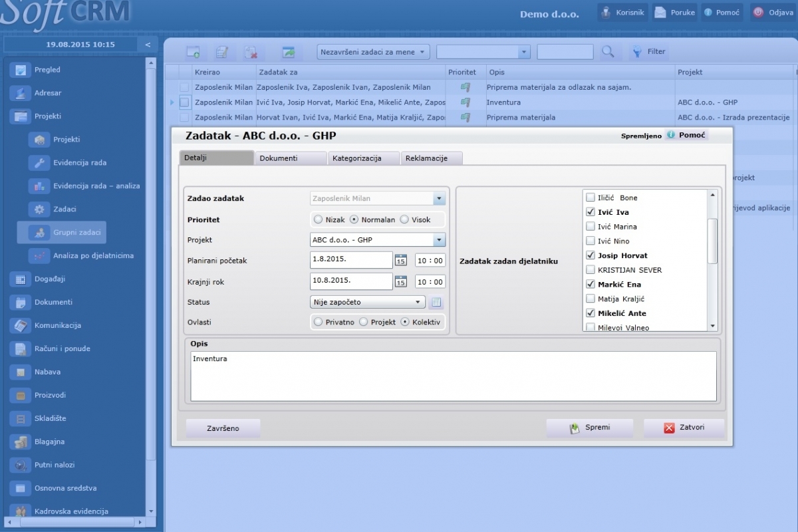The height and width of the screenshot is (532, 798).
Task: Collapse the Projekti sidebar group
Action: pyautogui.click(x=47, y=116)
